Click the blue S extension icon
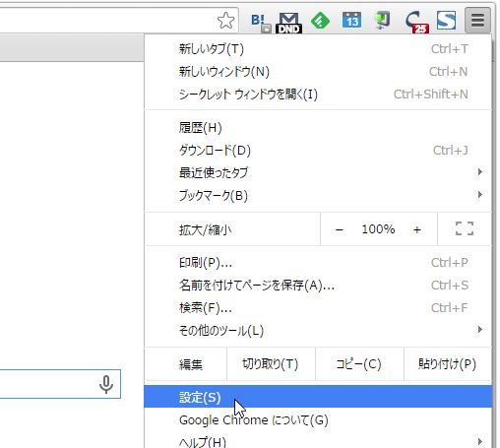 (x=446, y=21)
